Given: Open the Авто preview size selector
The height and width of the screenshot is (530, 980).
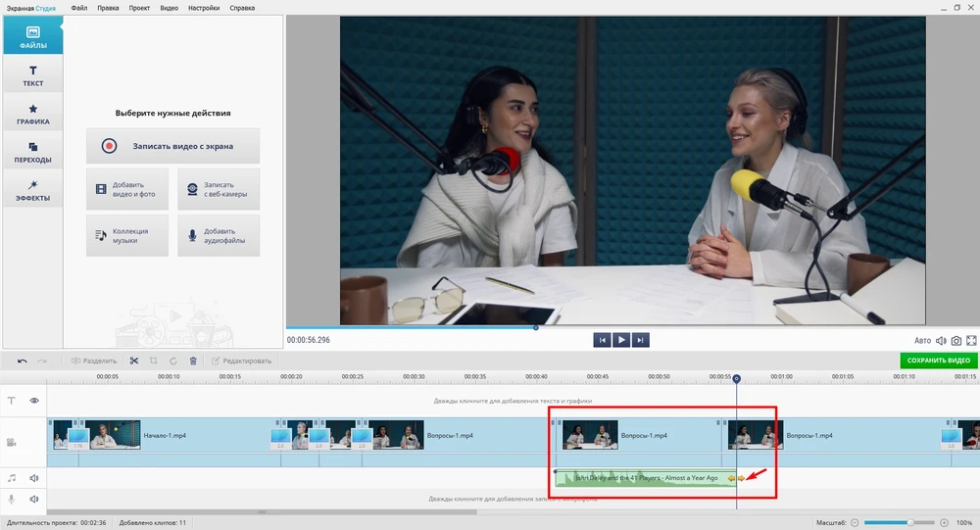Looking at the screenshot, I should (922, 341).
